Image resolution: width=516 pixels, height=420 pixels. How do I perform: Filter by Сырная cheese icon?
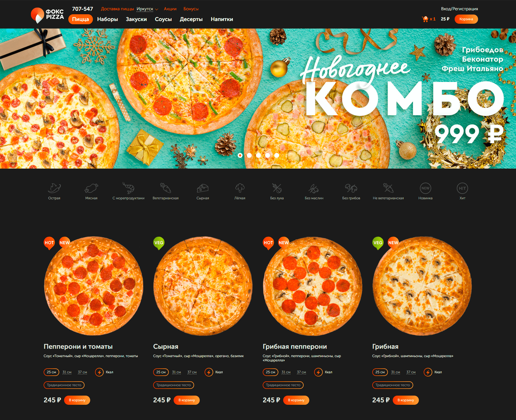[203, 188]
